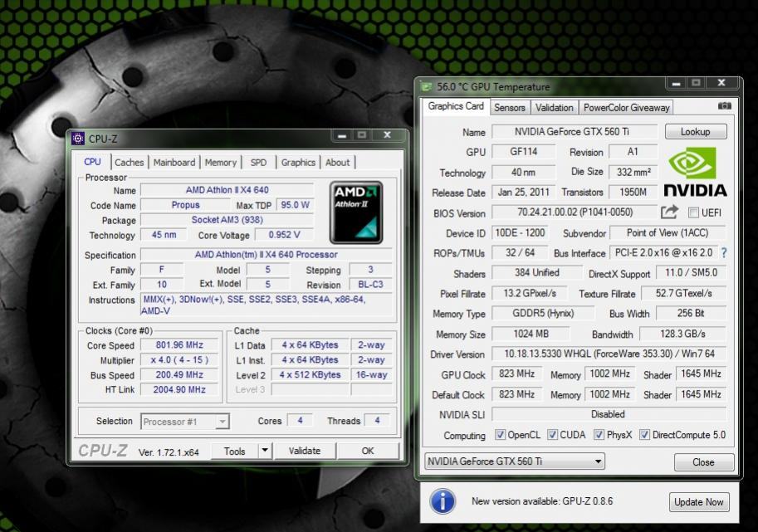This screenshot has height=532, width=758.
Task: Click the blue info icon in update notice
Action: pyautogui.click(x=443, y=501)
